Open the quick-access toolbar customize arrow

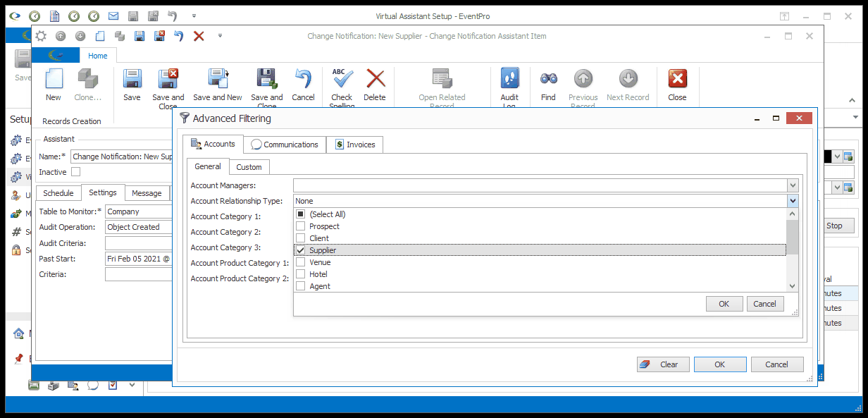[220, 36]
